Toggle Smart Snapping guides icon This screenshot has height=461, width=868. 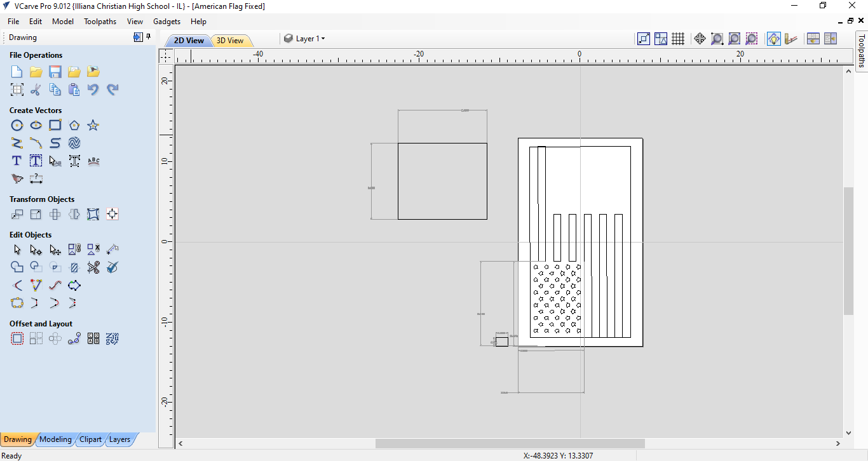click(x=661, y=39)
